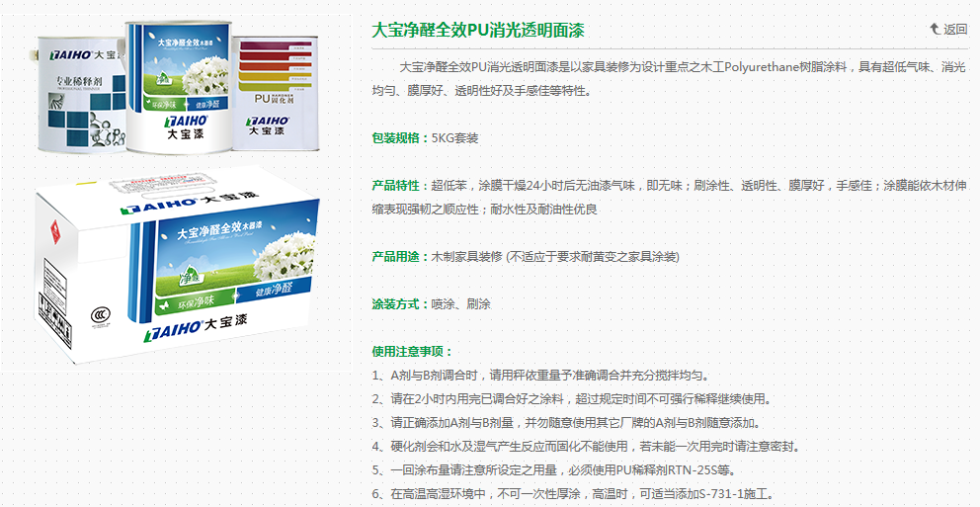This screenshot has height=507, width=980.
Task: Click the 返回 back link
Action: 955,29
